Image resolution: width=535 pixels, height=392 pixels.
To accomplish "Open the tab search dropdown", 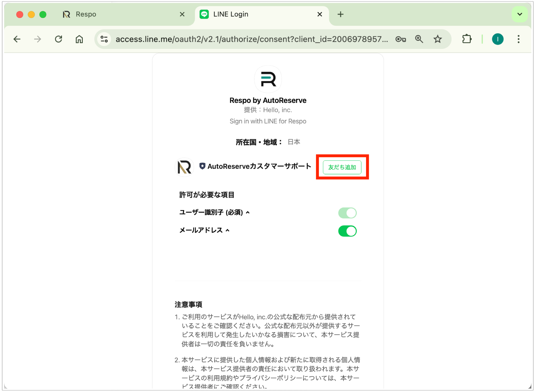I will pyautogui.click(x=519, y=14).
